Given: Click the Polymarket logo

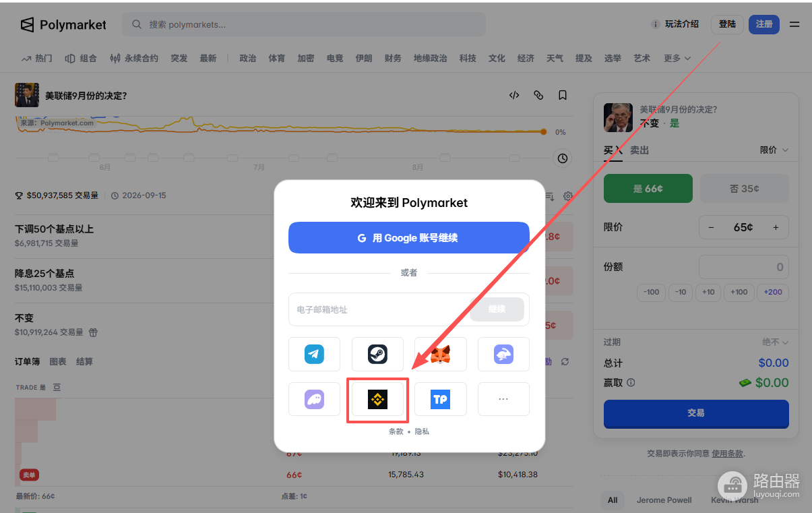Looking at the screenshot, I should (63, 25).
